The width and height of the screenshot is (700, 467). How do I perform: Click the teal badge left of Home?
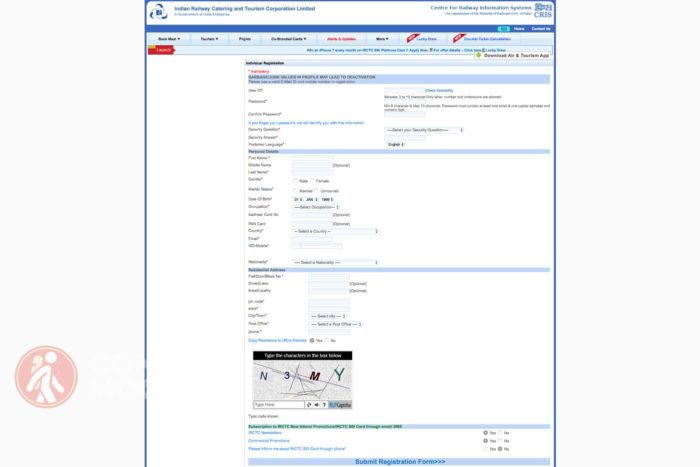click(504, 29)
